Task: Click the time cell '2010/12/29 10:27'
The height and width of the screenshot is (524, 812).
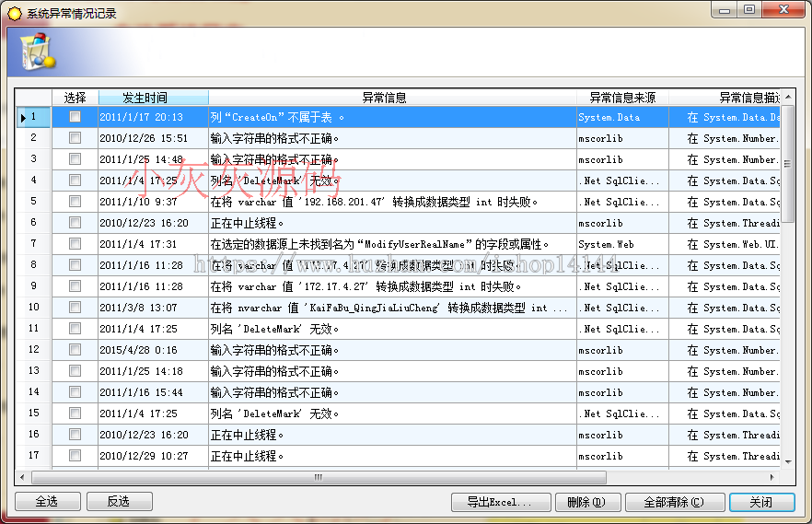Action: point(153,456)
